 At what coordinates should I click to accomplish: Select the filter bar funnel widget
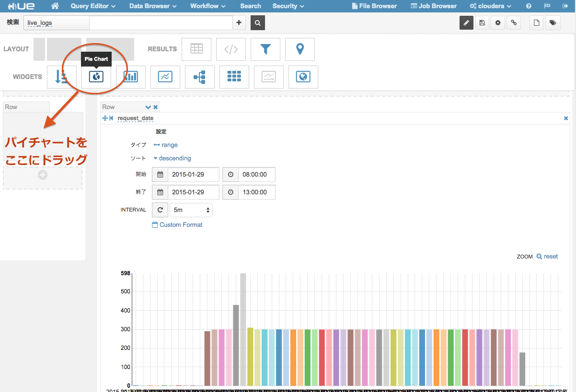[x=265, y=49]
